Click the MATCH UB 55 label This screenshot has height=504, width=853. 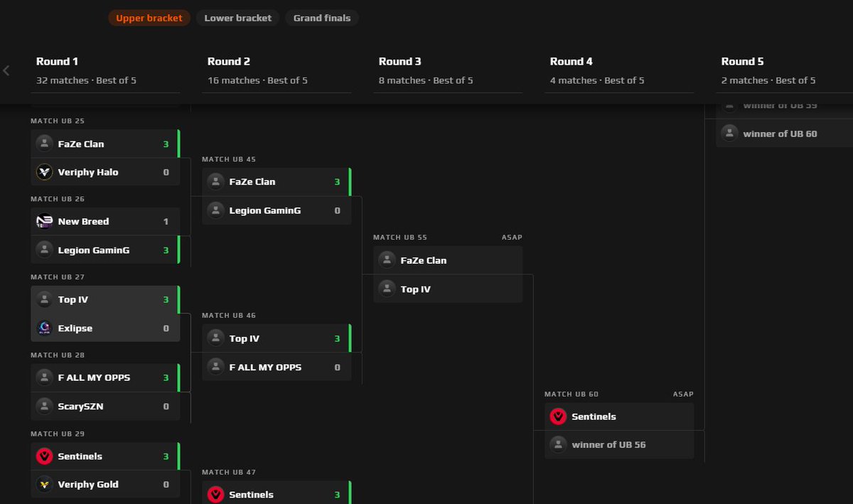[400, 237]
